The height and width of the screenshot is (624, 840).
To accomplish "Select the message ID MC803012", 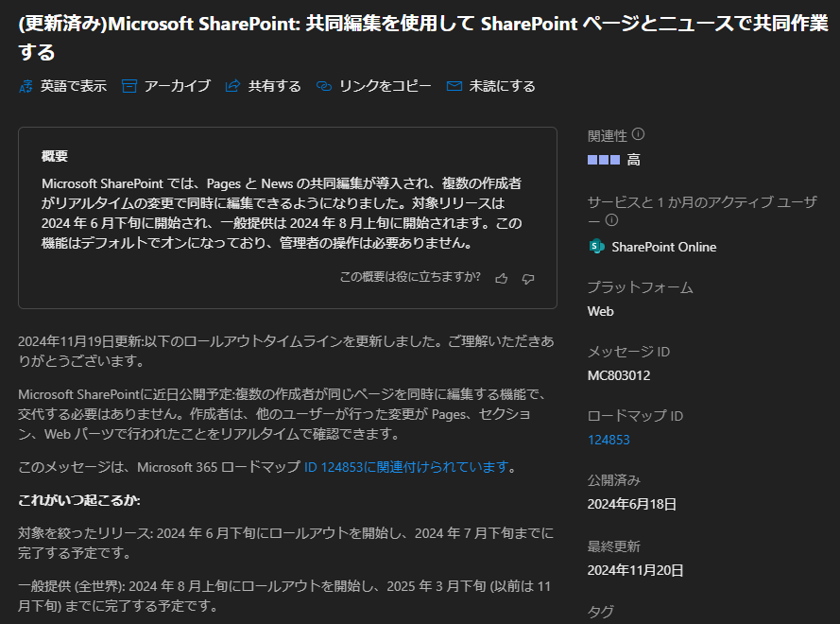I will tap(619, 375).
